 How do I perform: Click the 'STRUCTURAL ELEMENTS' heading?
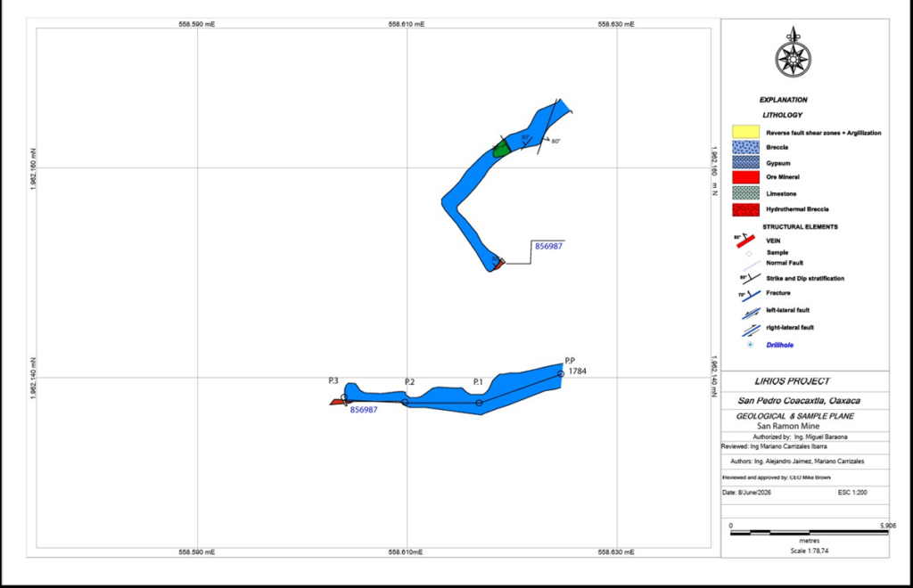(800, 227)
